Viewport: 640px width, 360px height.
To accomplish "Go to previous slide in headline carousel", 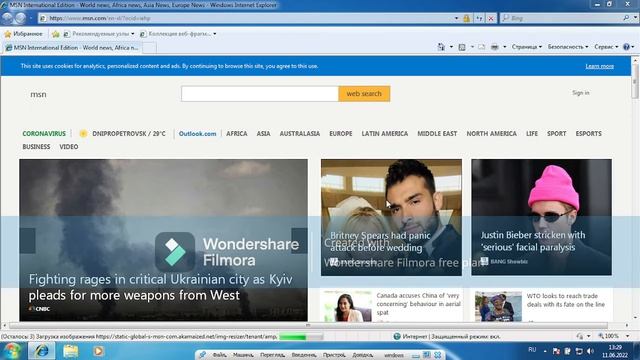I will tap(27, 241).
